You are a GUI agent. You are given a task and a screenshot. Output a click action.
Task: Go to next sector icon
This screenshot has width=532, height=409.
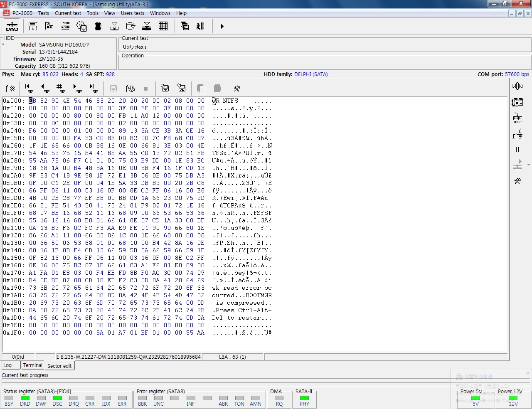coord(77,88)
